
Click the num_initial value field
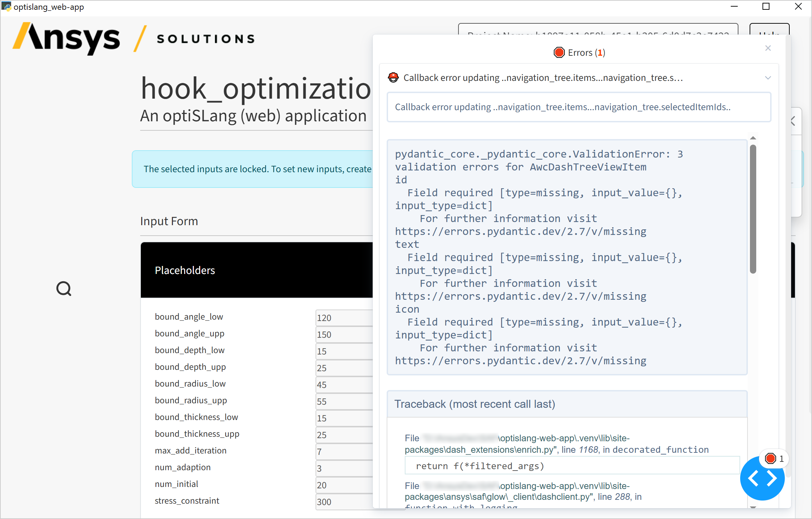pos(344,485)
